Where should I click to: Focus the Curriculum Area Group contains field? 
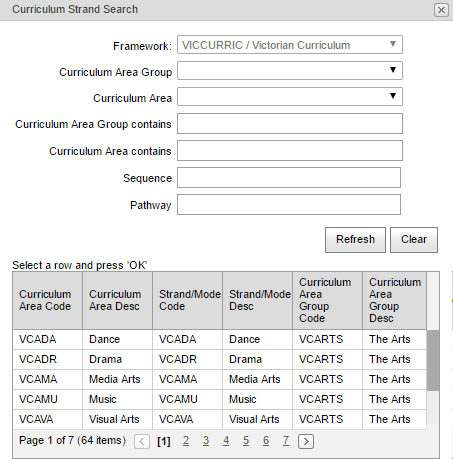point(290,124)
